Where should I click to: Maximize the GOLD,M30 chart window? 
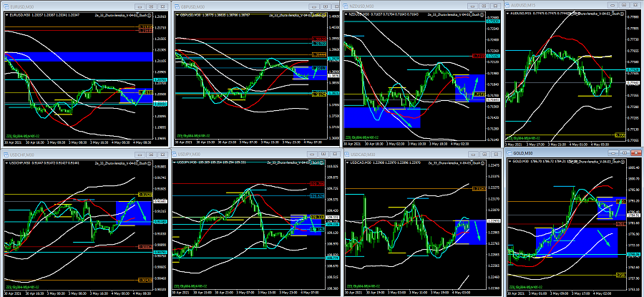tap(625, 152)
